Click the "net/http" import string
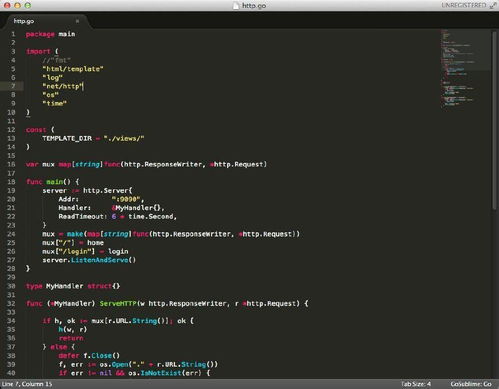Image resolution: width=499 pixels, height=389 pixels. click(62, 86)
